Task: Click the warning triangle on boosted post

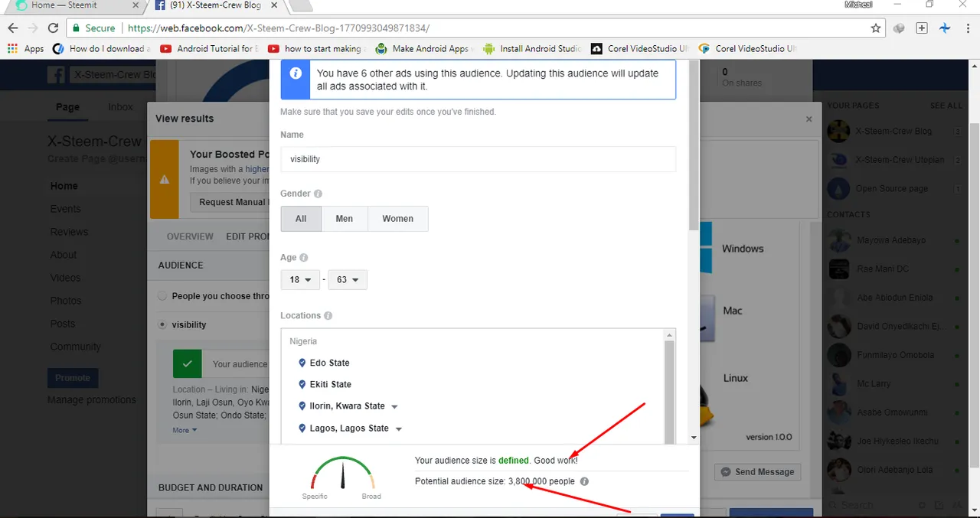Action: coord(164,180)
